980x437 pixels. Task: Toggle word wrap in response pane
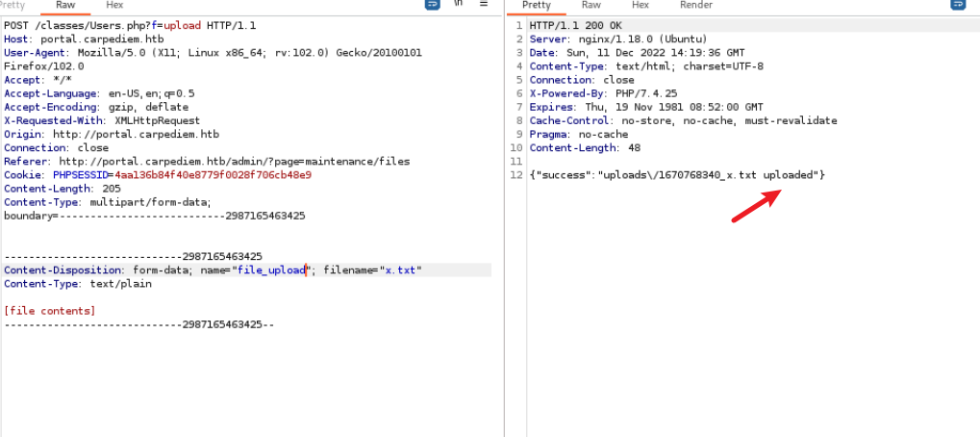point(958,4)
